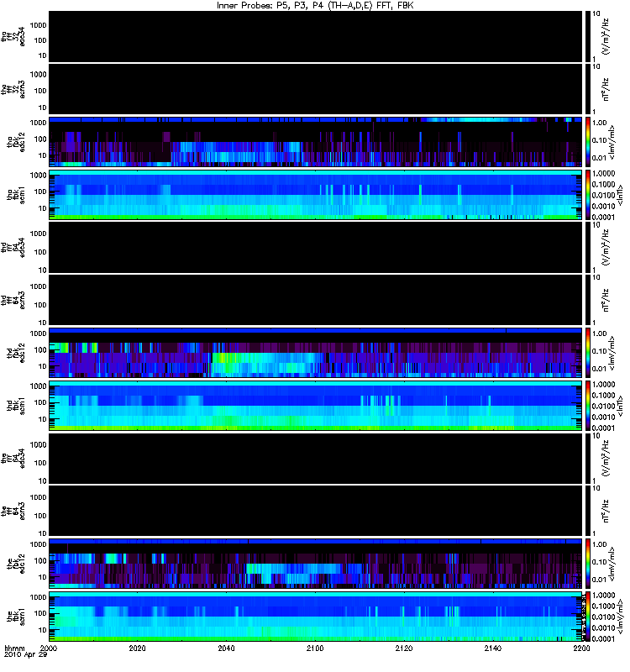
Task: Click the the fbk scm1 axis label
Action: click(x=16, y=617)
